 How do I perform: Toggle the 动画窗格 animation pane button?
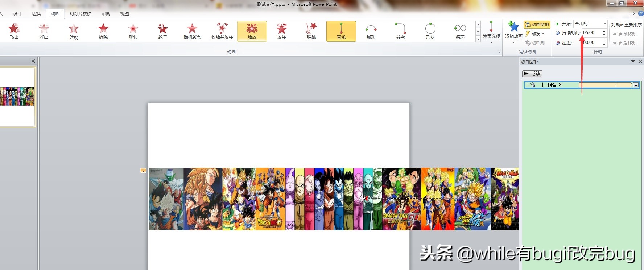coord(537,24)
